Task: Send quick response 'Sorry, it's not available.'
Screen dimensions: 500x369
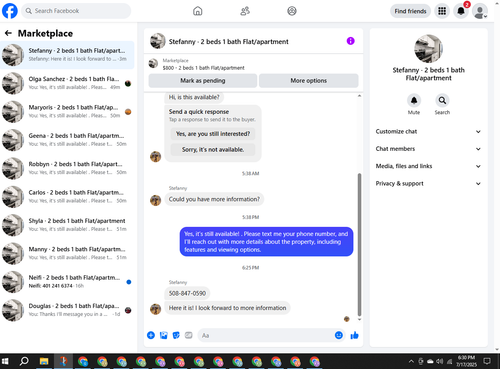Action: (x=213, y=150)
